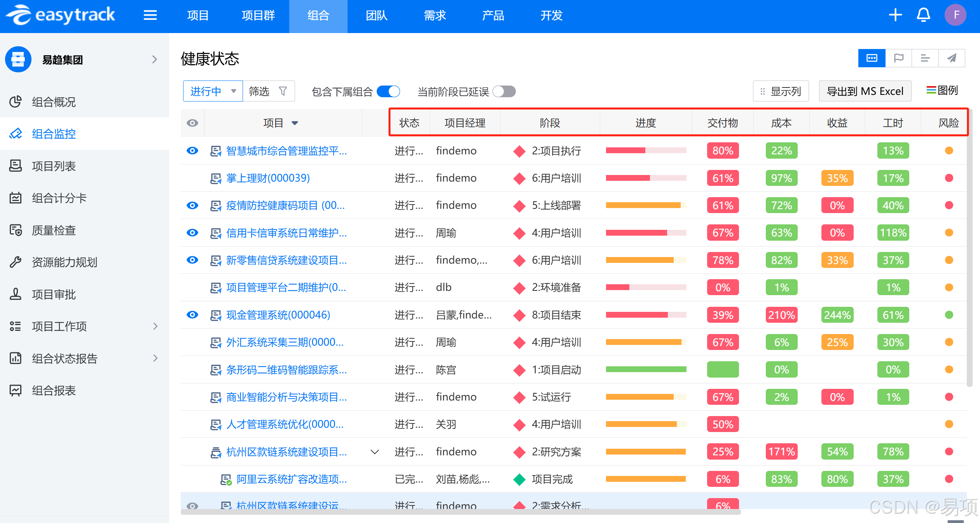Click the notification bell icon
The height and width of the screenshot is (523, 980).
click(923, 15)
